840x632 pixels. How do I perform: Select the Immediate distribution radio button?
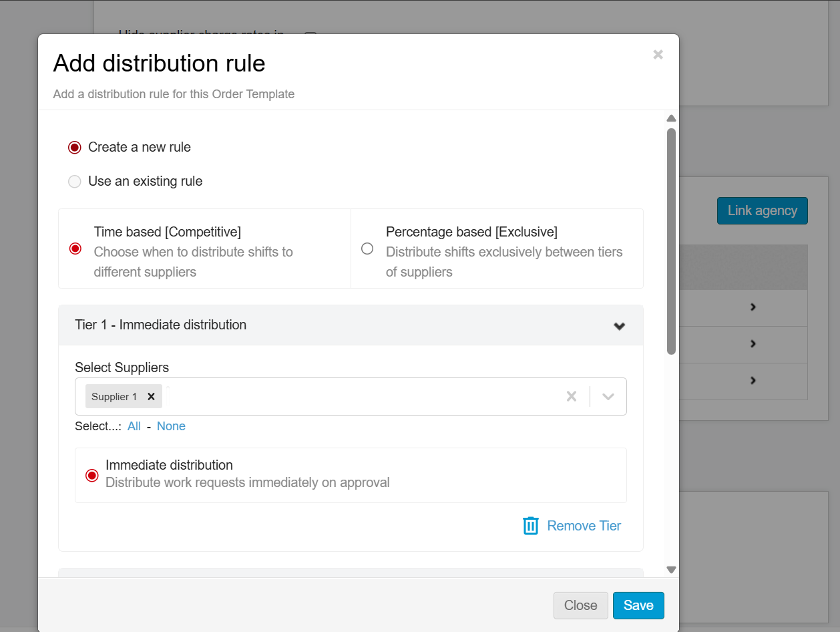92,475
